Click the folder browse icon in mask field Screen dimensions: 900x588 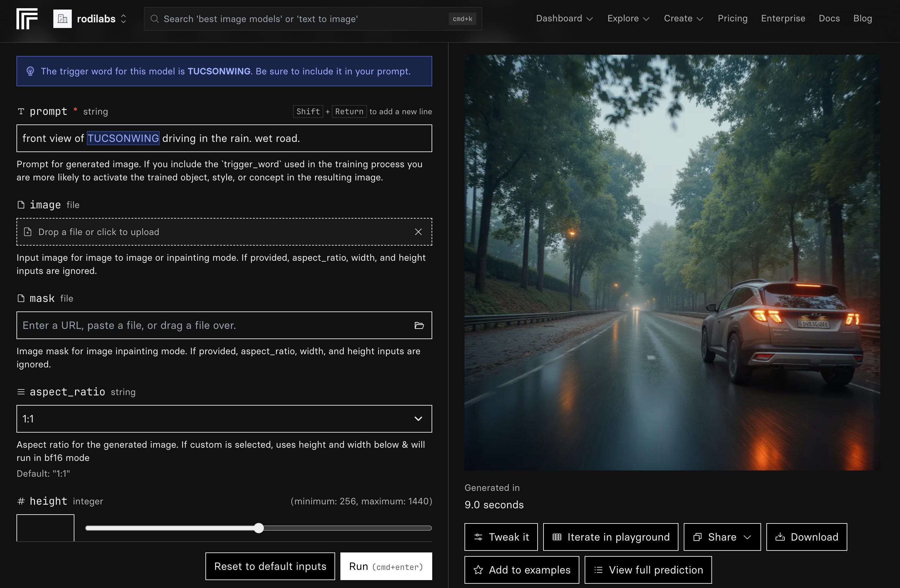419,326
